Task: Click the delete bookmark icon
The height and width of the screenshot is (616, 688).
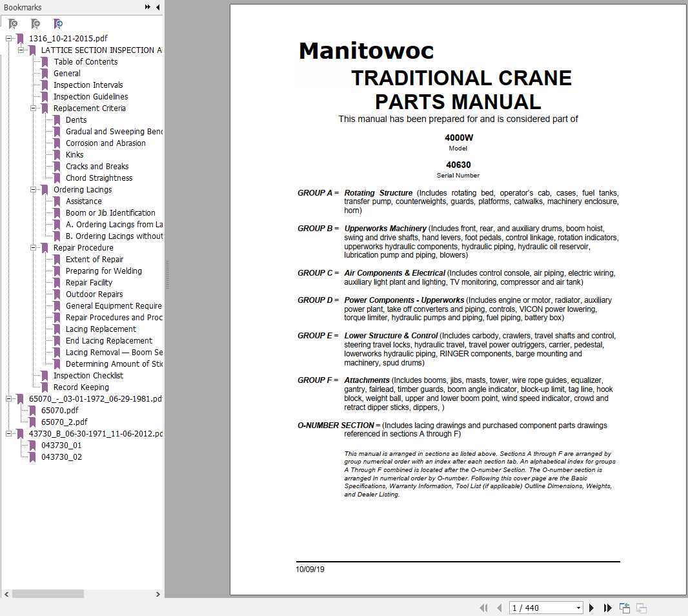Action: tap(13, 24)
